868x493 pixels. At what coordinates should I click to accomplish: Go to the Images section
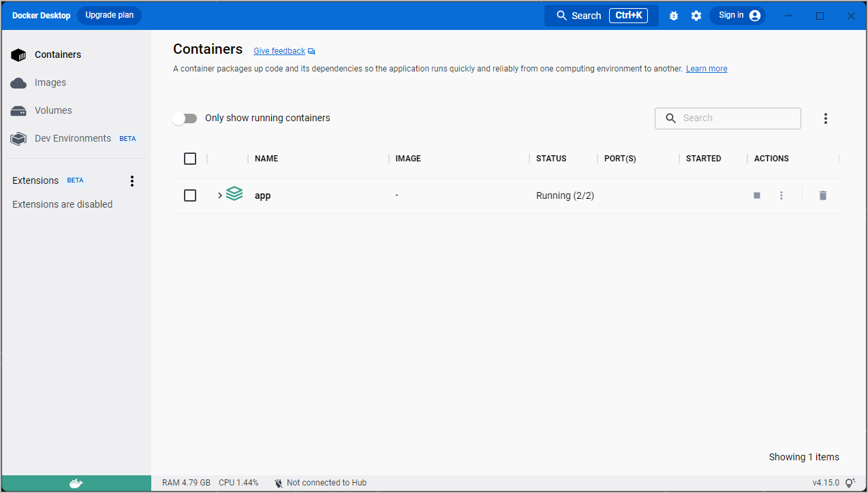coord(50,82)
